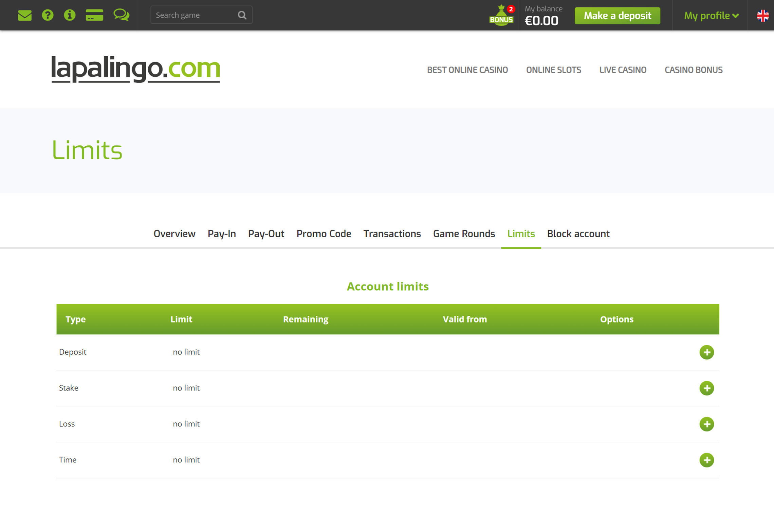Open the Live Casino link

(623, 70)
